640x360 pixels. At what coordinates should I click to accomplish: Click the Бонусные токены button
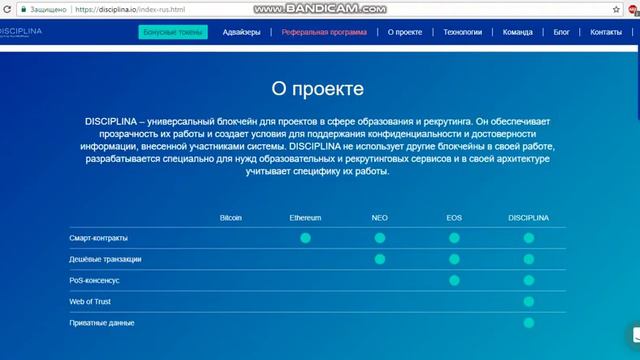173,32
